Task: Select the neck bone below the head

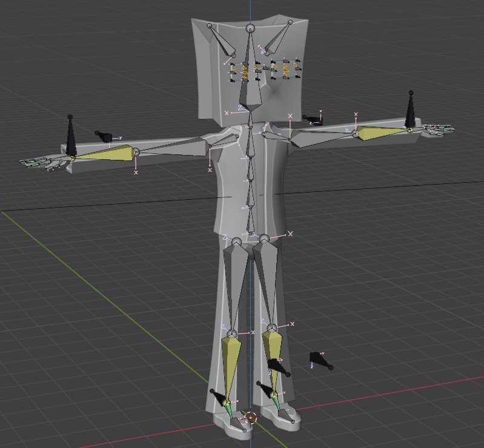Action: [250, 120]
